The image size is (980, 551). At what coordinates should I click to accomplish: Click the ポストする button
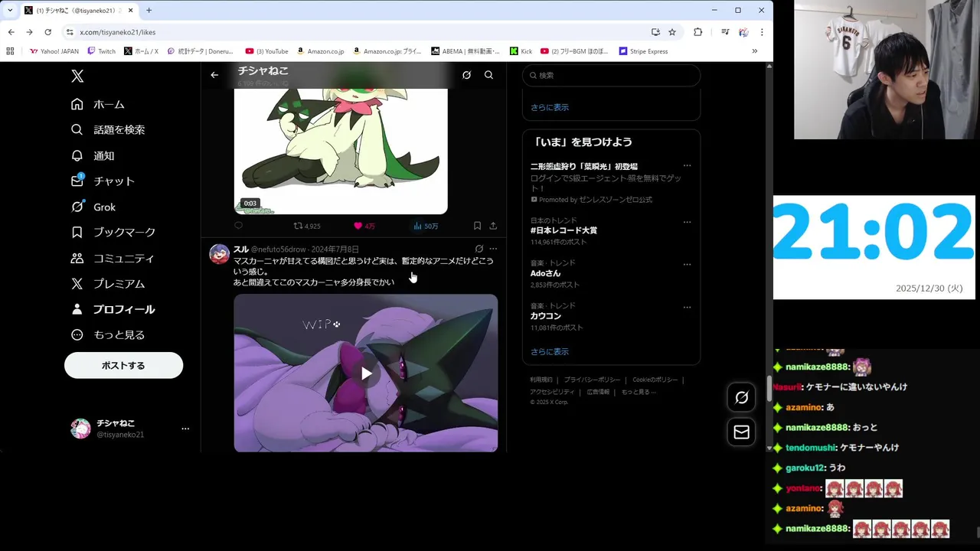point(123,365)
